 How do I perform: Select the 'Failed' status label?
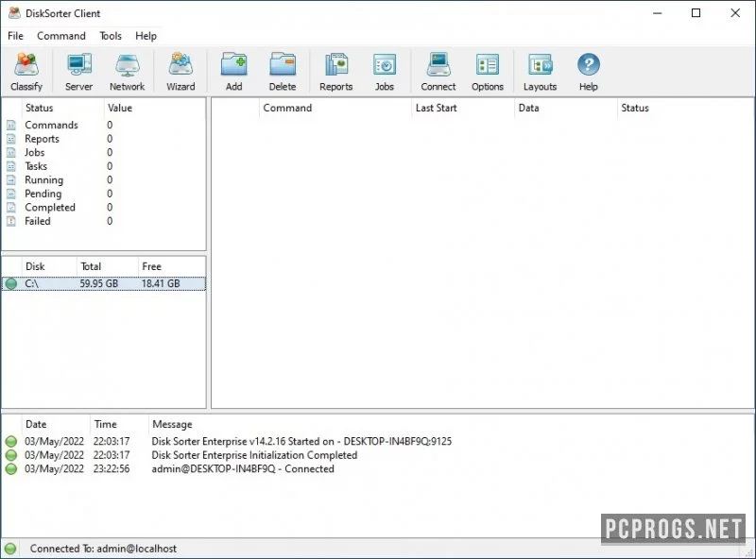tap(38, 221)
